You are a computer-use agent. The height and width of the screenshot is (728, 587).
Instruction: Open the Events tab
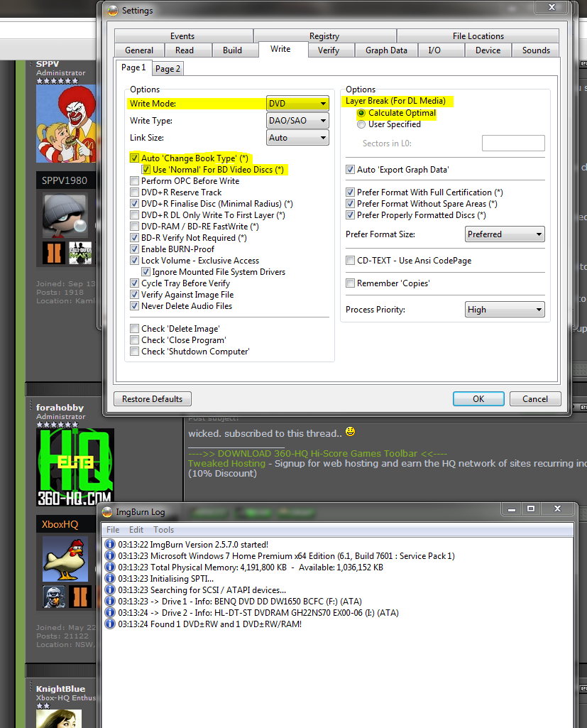pos(182,36)
